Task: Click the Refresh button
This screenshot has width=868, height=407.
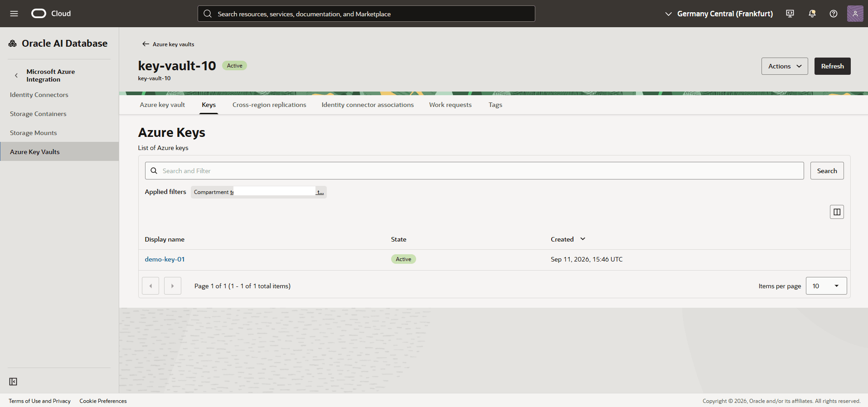Action: [833, 66]
